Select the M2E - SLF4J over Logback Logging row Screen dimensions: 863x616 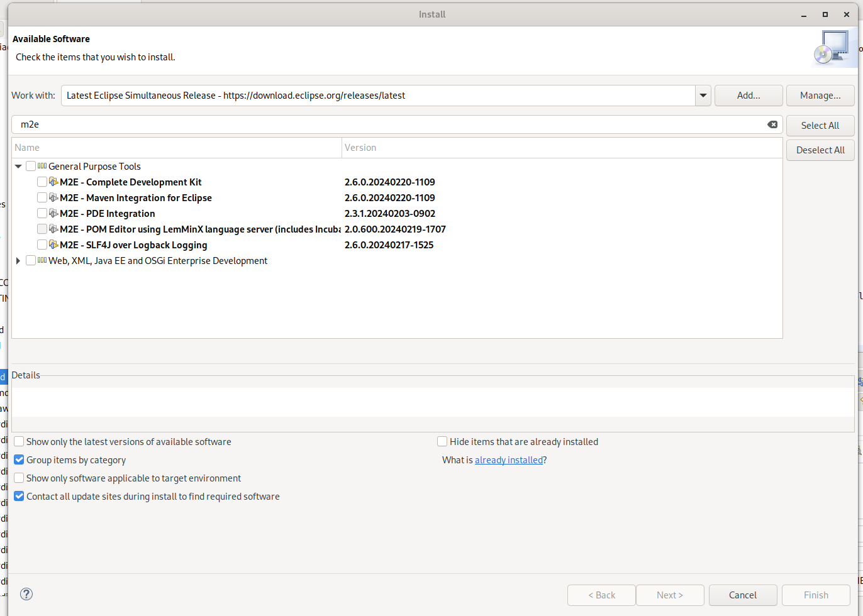coord(397,245)
